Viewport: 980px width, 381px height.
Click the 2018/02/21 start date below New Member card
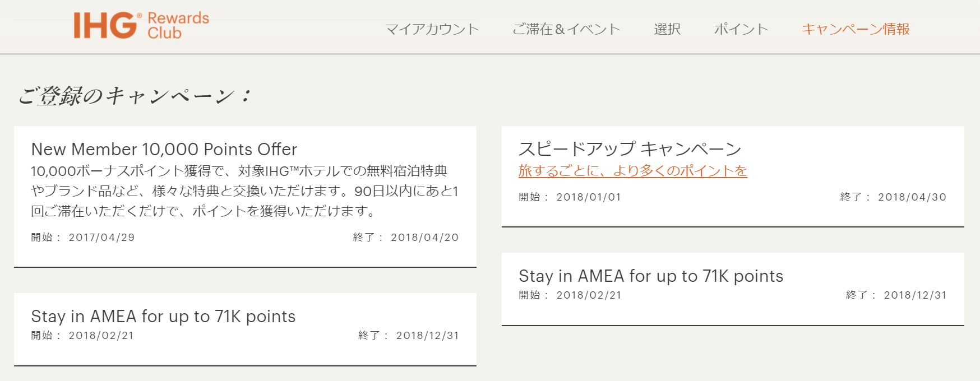click(101, 336)
